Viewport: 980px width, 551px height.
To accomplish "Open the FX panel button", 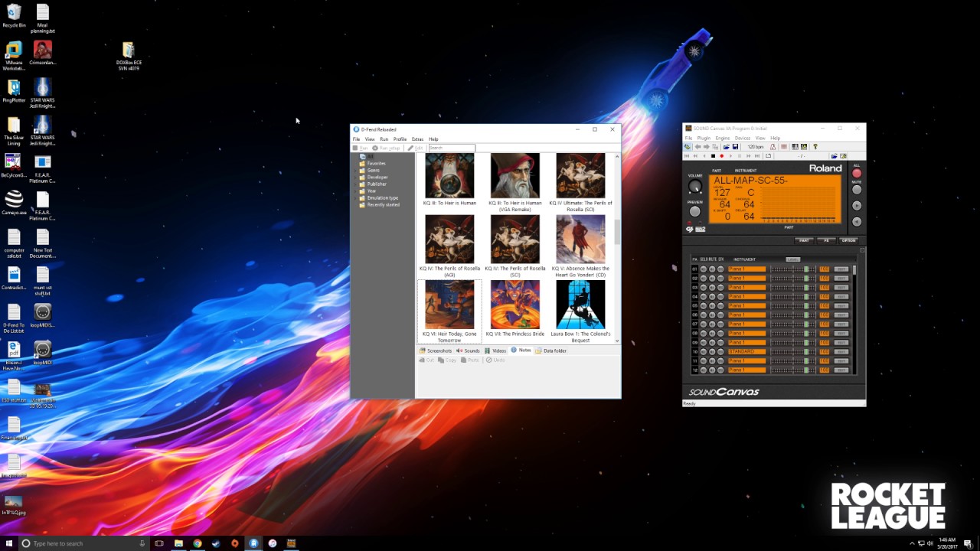I will [x=826, y=240].
